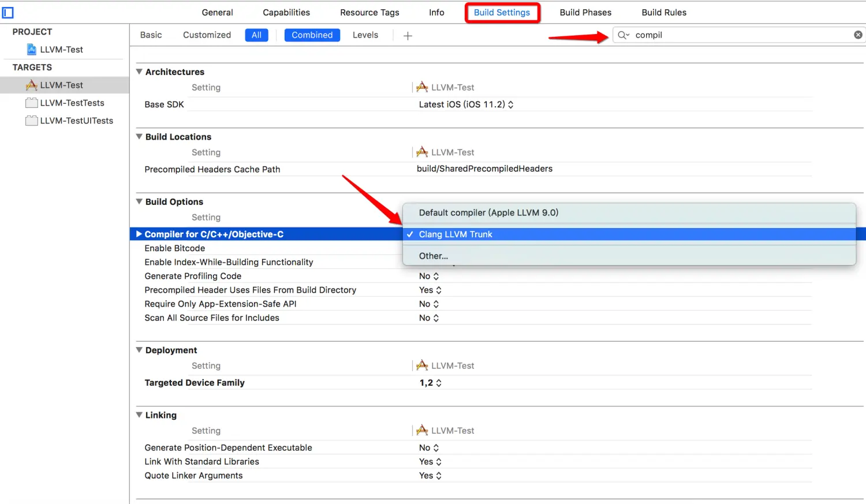Image resolution: width=866 pixels, height=504 pixels.
Task: Show Customized build settings
Action: (x=207, y=35)
